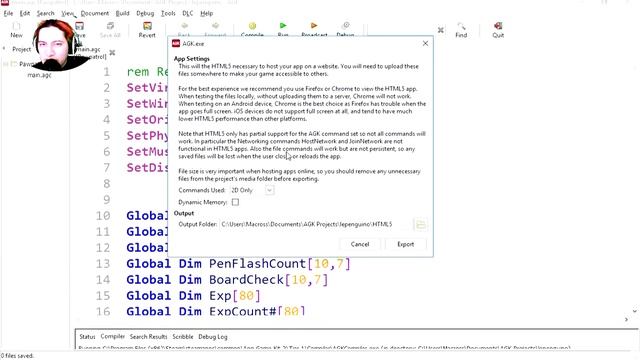The width and height of the screenshot is (640, 360).
Task: Open the Search menu
Action: 45,13
